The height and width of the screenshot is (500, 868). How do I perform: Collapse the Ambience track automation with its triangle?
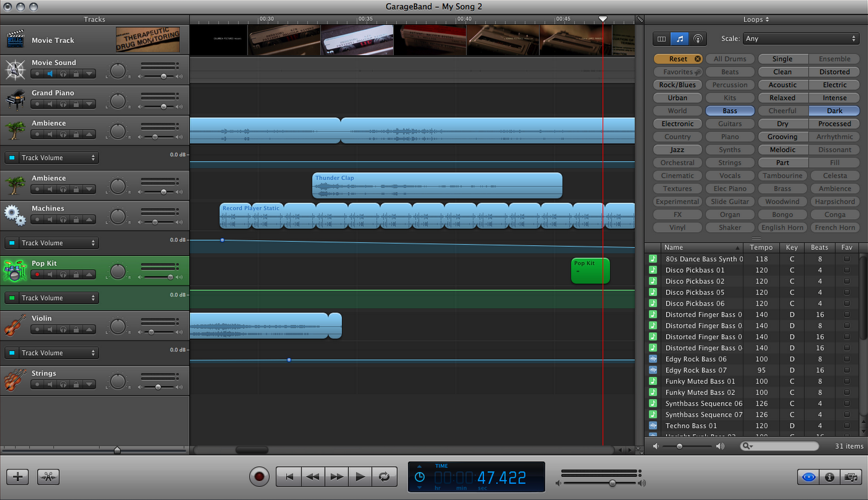89,134
